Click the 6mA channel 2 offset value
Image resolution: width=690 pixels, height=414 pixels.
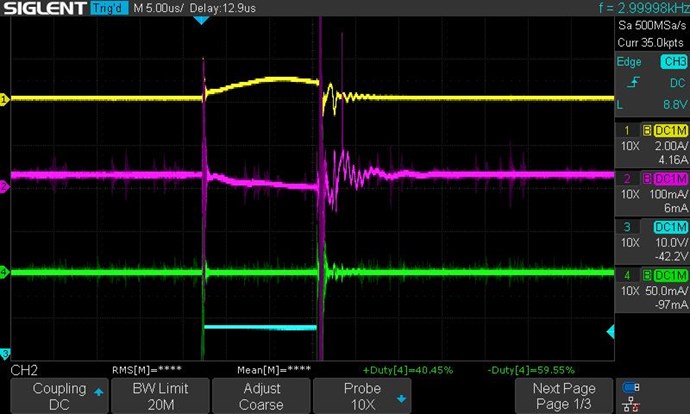675,208
